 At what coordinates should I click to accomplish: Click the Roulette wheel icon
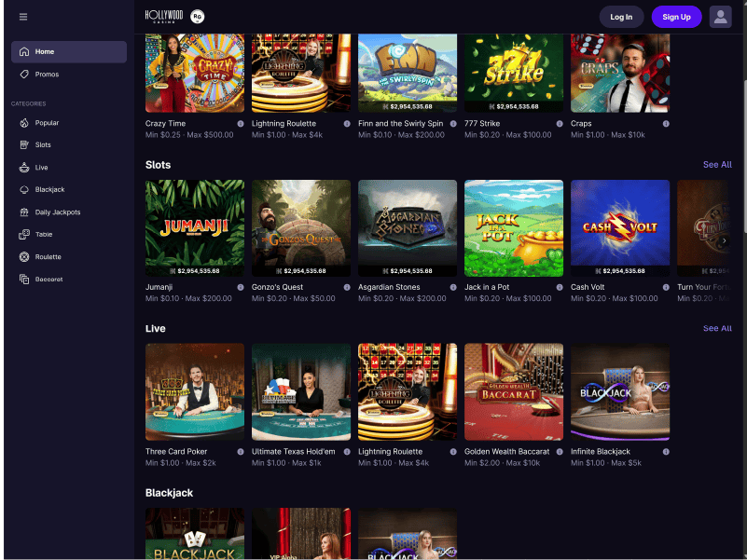(24, 256)
